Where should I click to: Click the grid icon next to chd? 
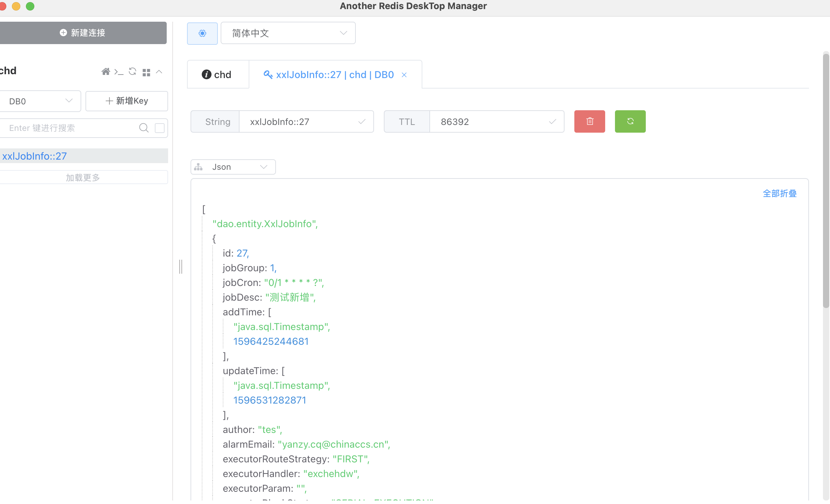pos(146,72)
